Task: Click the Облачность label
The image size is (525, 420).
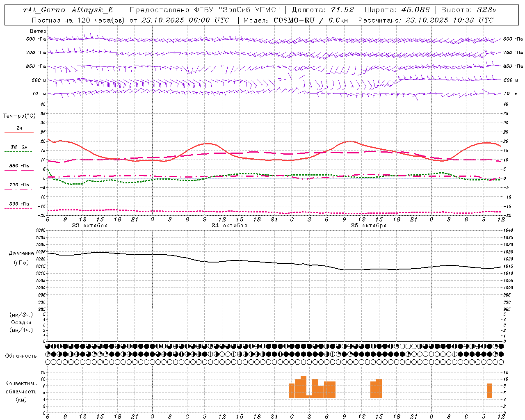Action: [x=21, y=356]
